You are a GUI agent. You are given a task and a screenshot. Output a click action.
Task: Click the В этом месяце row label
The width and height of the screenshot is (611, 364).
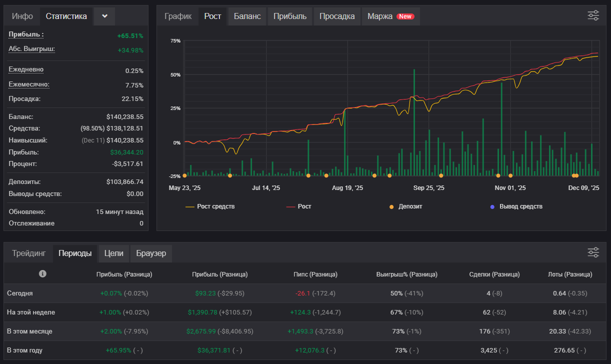pos(29,331)
